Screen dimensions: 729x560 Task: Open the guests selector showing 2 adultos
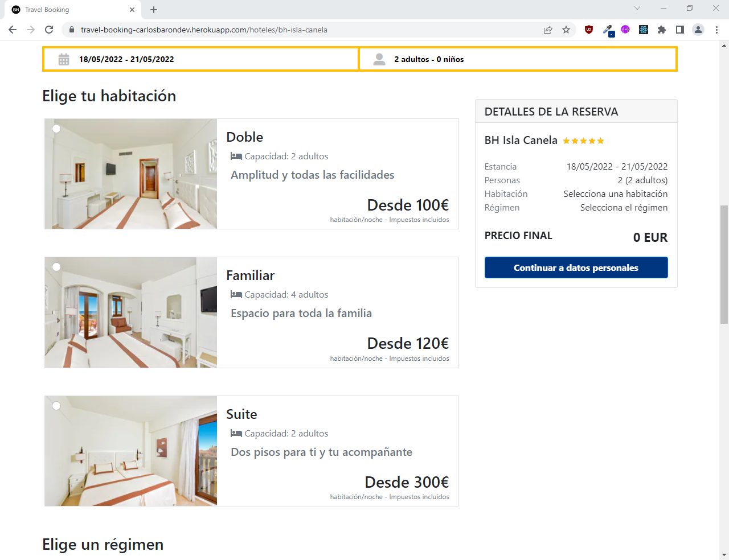[x=517, y=59]
